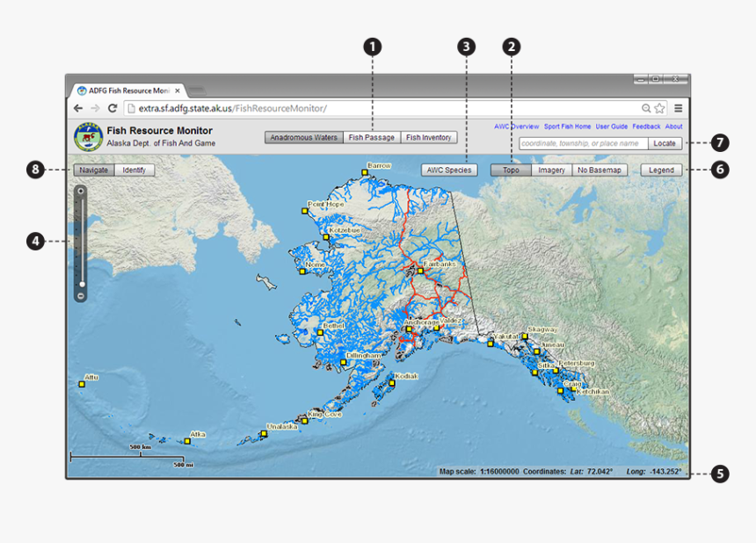The image size is (756, 543).
Task: Open the User Guide link
Action: pos(612,127)
